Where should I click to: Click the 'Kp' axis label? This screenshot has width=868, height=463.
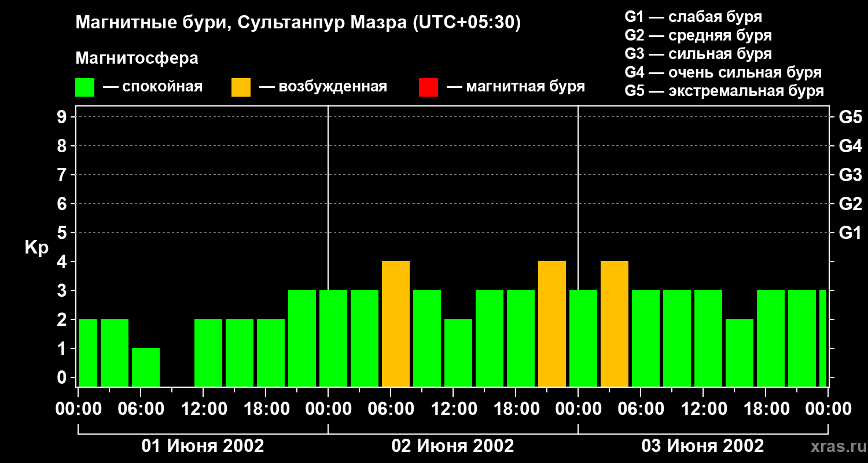(36, 248)
